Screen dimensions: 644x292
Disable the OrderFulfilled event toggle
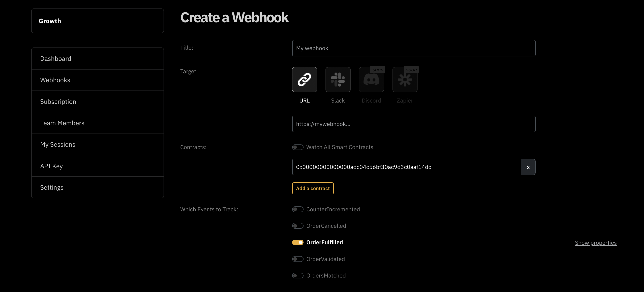tap(298, 243)
